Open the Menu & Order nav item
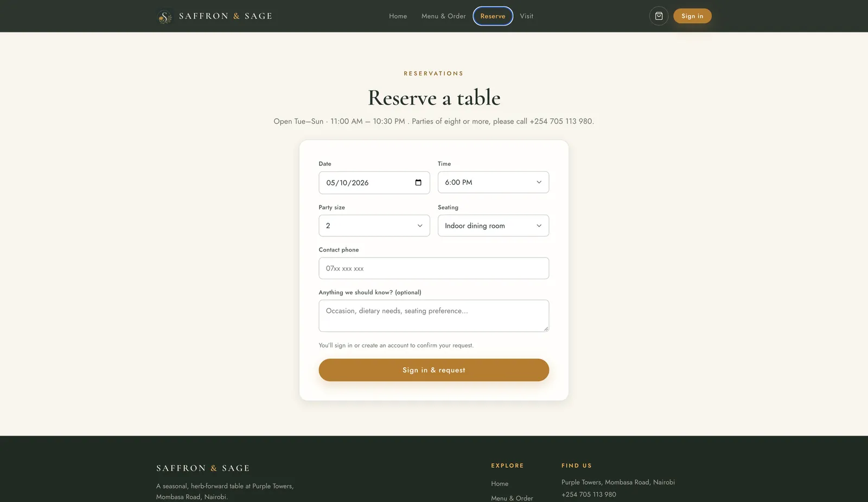The image size is (868, 502). (443, 16)
